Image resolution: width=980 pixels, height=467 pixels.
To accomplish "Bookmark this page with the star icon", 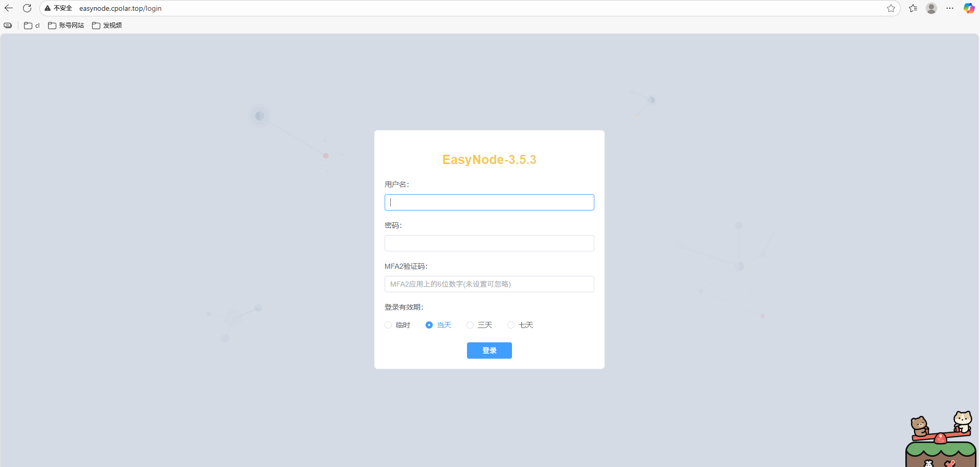I will coord(891,8).
